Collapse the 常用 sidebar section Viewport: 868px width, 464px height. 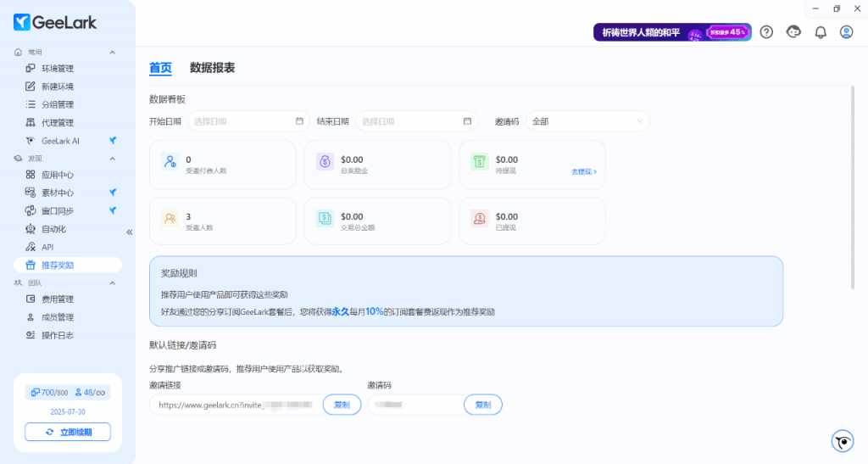point(113,52)
